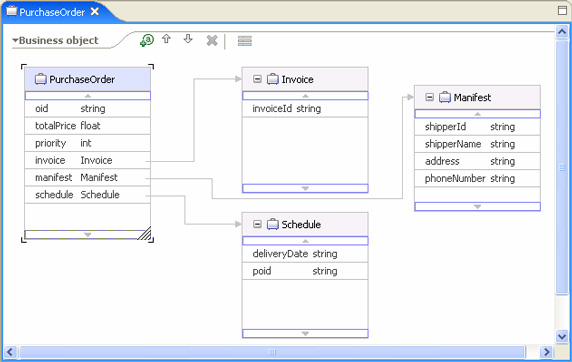Click the vertical scrollbar up arrow
Image resolution: width=572 pixels, height=362 pixels.
click(562, 32)
